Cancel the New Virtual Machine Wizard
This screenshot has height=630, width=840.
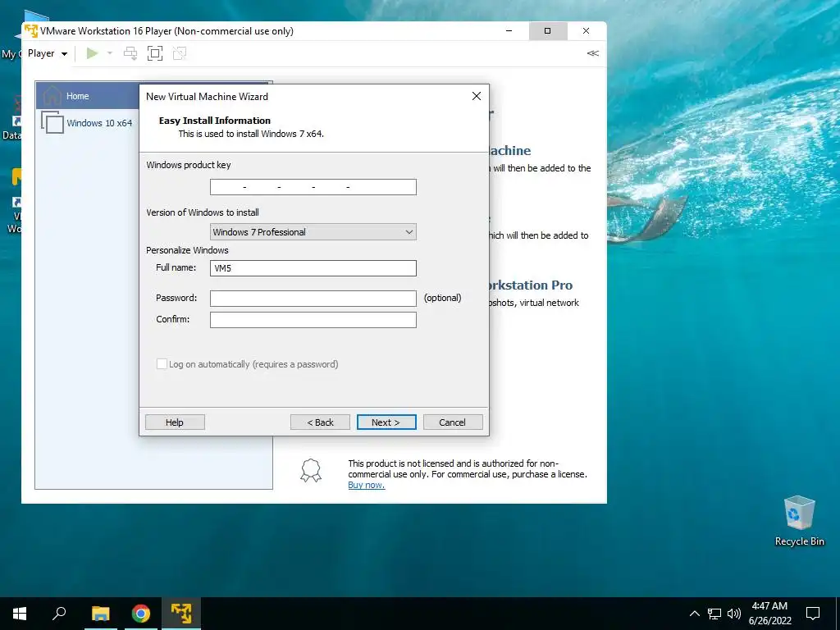pyautogui.click(x=453, y=422)
